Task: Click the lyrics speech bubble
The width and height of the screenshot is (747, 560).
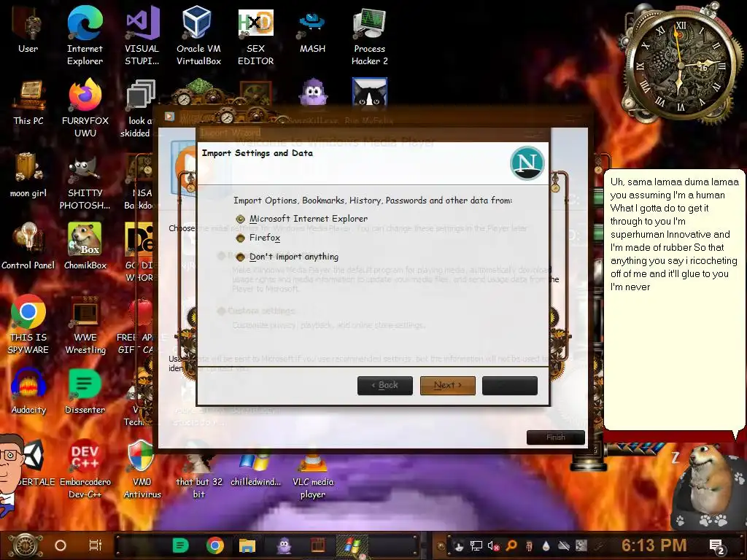Action: click(x=673, y=300)
